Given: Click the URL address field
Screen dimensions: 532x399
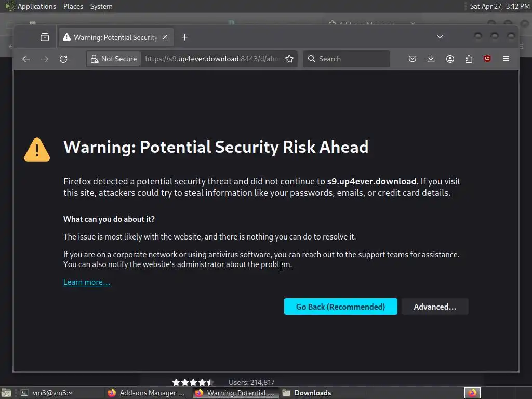Looking at the screenshot, I should point(212,59).
